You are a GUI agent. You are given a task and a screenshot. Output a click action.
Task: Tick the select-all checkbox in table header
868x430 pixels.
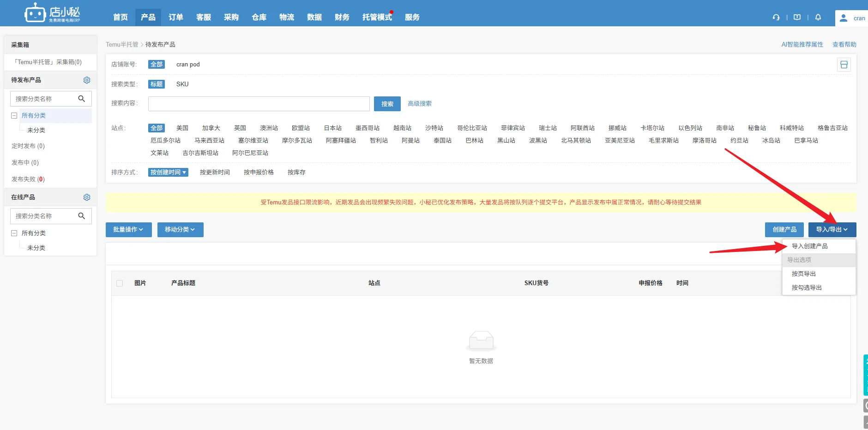120,283
